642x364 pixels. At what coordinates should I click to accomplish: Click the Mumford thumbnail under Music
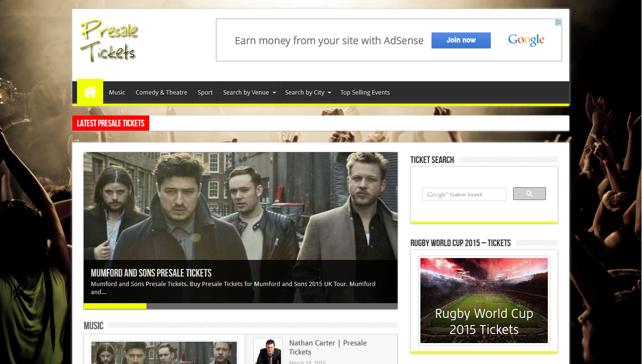(x=164, y=353)
